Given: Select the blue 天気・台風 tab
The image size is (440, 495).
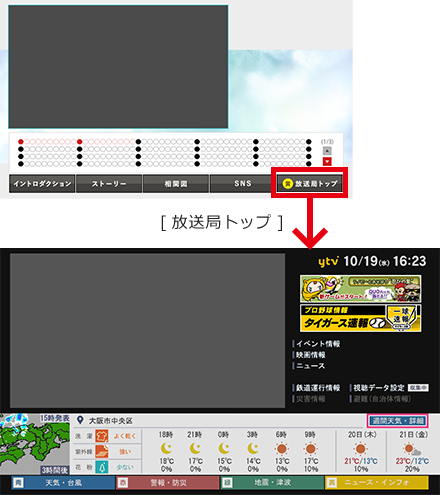Looking at the screenshot, I should pos(63,482).
